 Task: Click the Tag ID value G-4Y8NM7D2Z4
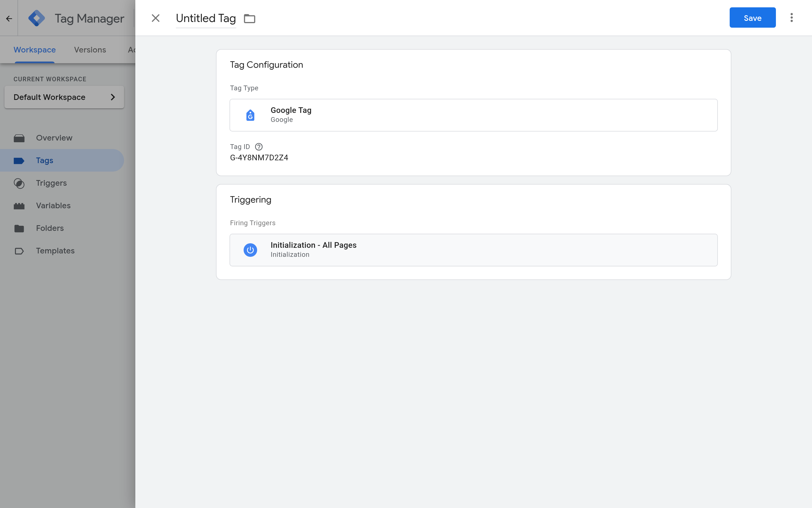(x=259, y=157)
